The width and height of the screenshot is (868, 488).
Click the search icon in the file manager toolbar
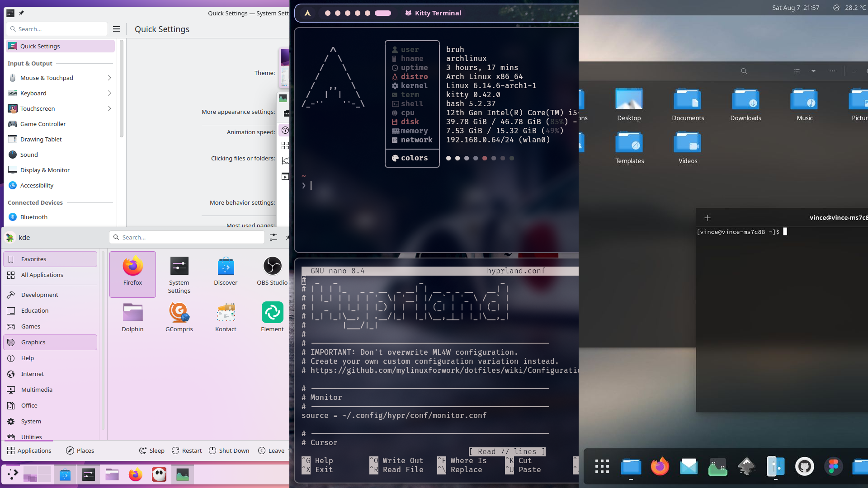[744, 71]
